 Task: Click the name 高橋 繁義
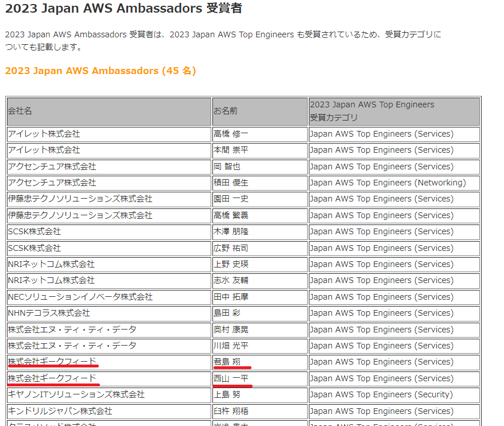point(231,216)
